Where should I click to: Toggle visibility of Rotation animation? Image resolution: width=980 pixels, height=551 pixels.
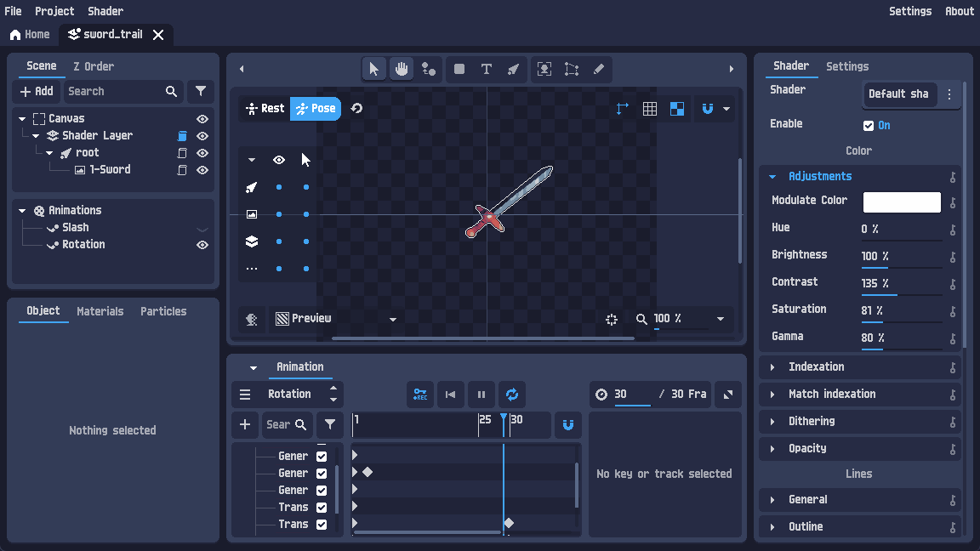pyautogui.click(x=202, y=245)
